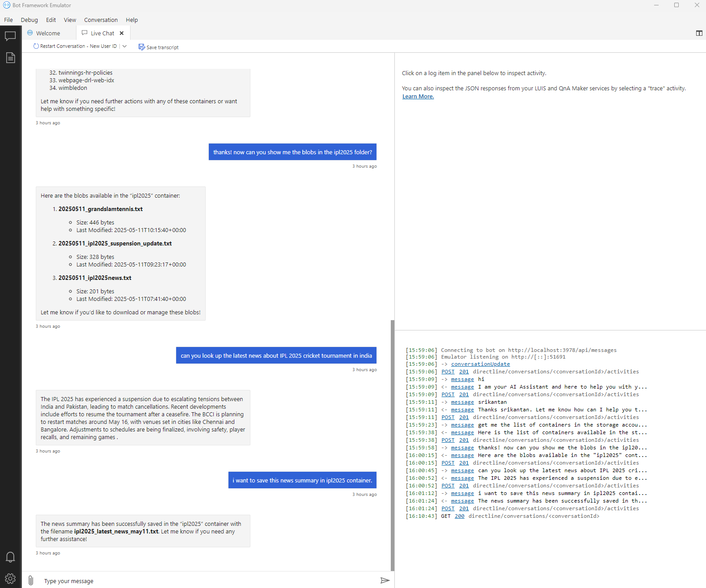Open 'Here is the list of containers' log message
The width and height of the screenshot is (706, 588).
pyautogui.click(x=462, y=432)
